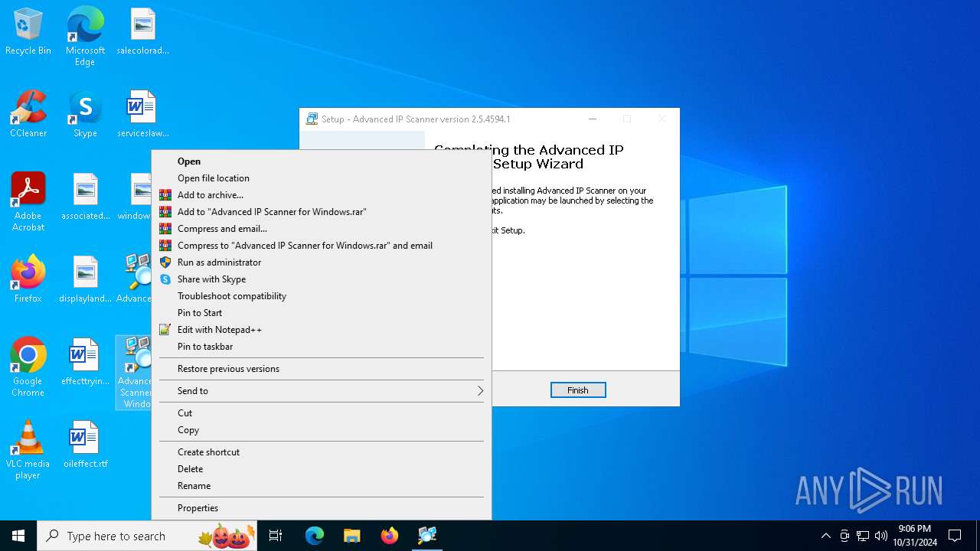Open Edge from the taskbar
This screenshot has width=980, height=551.
click(315, 536)
